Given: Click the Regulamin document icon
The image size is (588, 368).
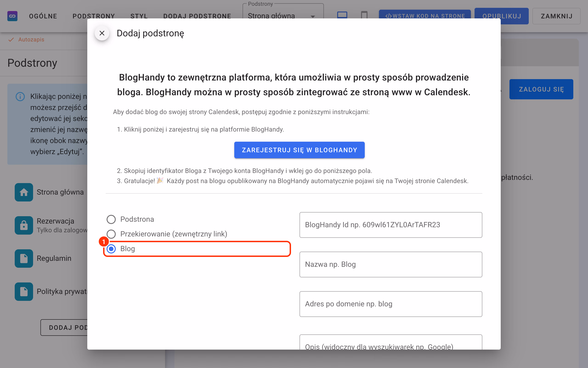Looking at the screenshot, I should click(x=24, y=258).
